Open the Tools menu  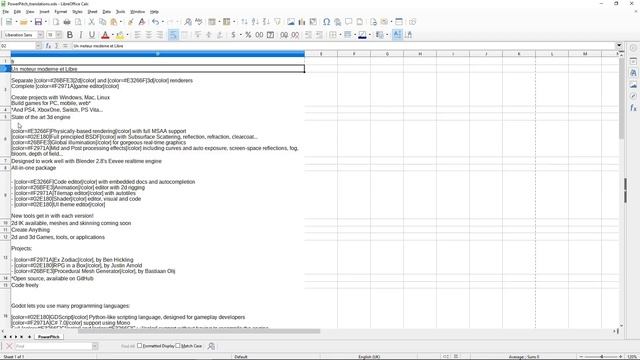(120, 12)
